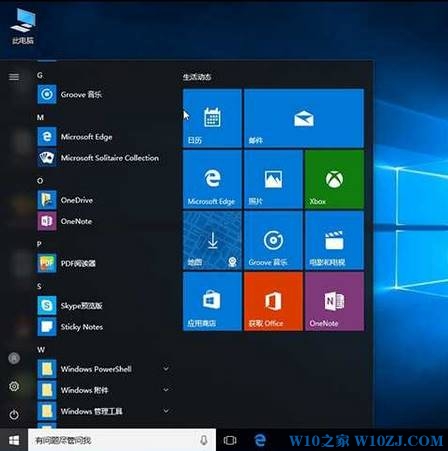Launch Skype preview from the list

pos(103,306)
